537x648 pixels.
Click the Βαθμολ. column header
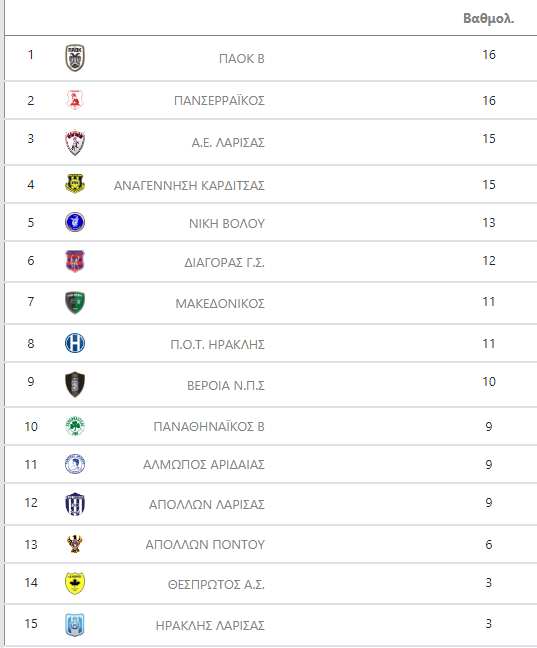[489, 19]
